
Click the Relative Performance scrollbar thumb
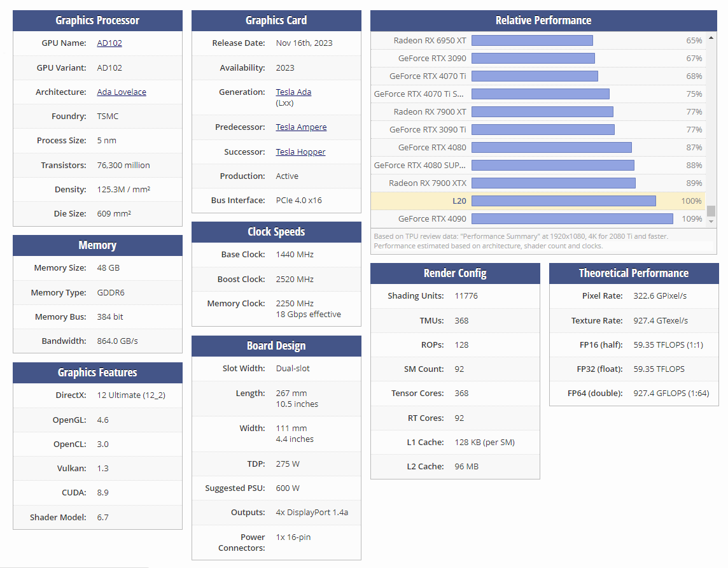coord(711,211)
